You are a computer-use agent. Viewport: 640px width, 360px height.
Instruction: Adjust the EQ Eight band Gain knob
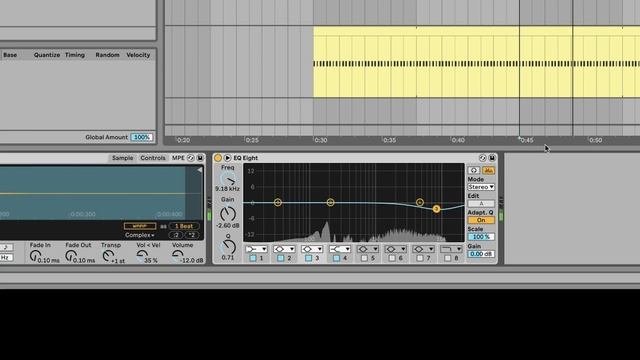tap(228, 214)
